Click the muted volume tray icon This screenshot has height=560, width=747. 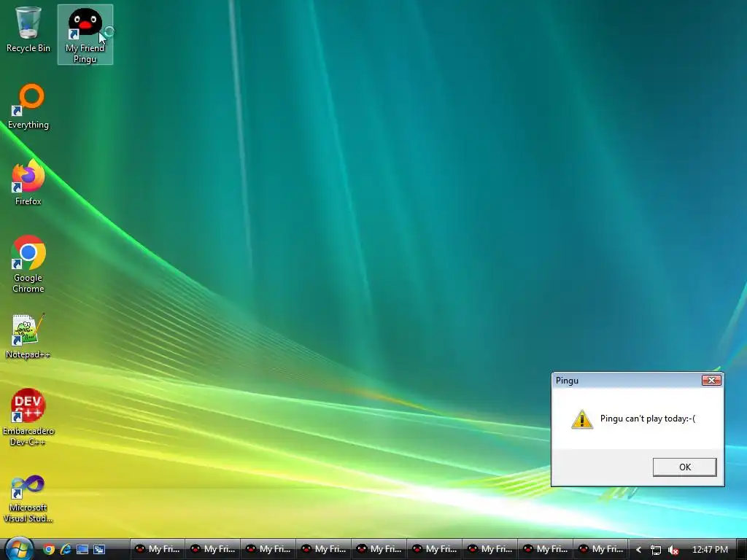673,550
